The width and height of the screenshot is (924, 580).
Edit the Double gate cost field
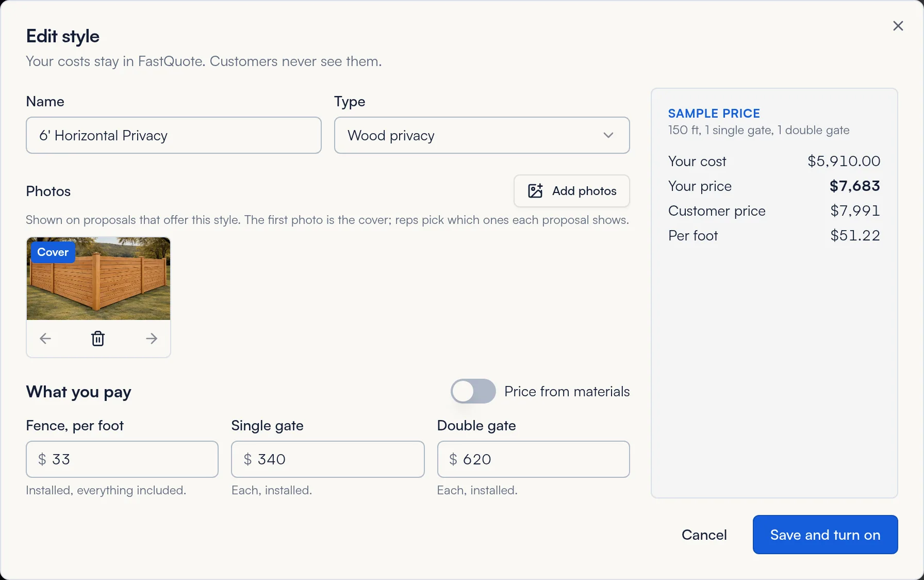[533, 459]
